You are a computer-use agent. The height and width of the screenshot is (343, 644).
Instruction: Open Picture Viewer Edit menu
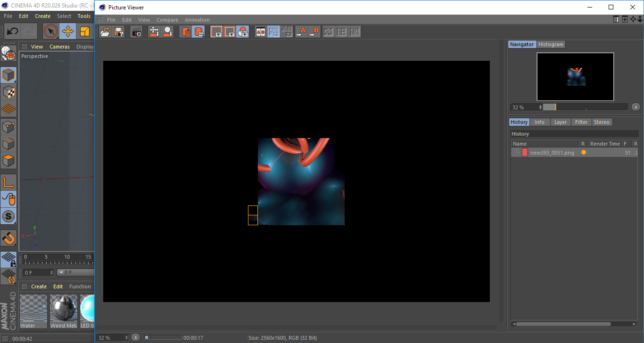point(127,20)
